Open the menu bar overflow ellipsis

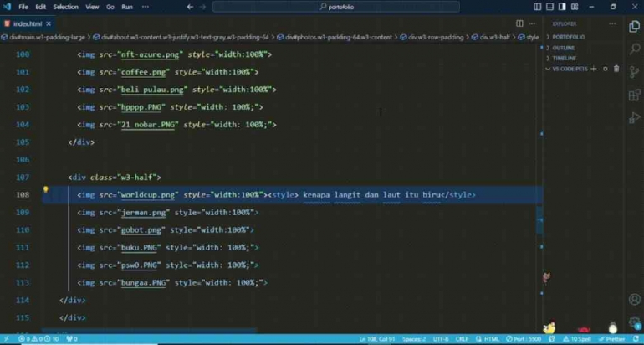coord(146,7)
